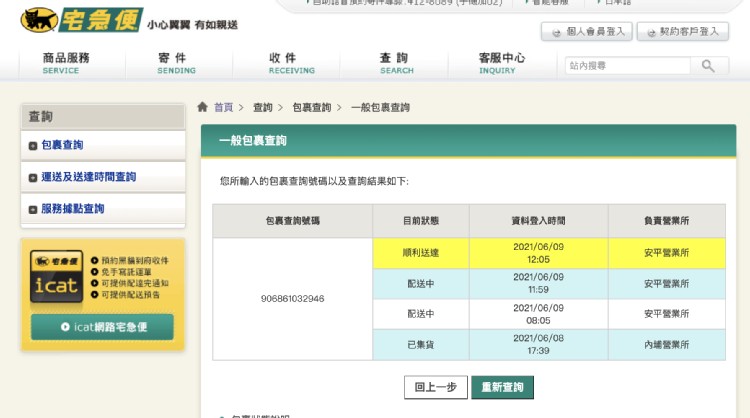Click the bullet icon beside 服務據點查詢

pos(33,209)
